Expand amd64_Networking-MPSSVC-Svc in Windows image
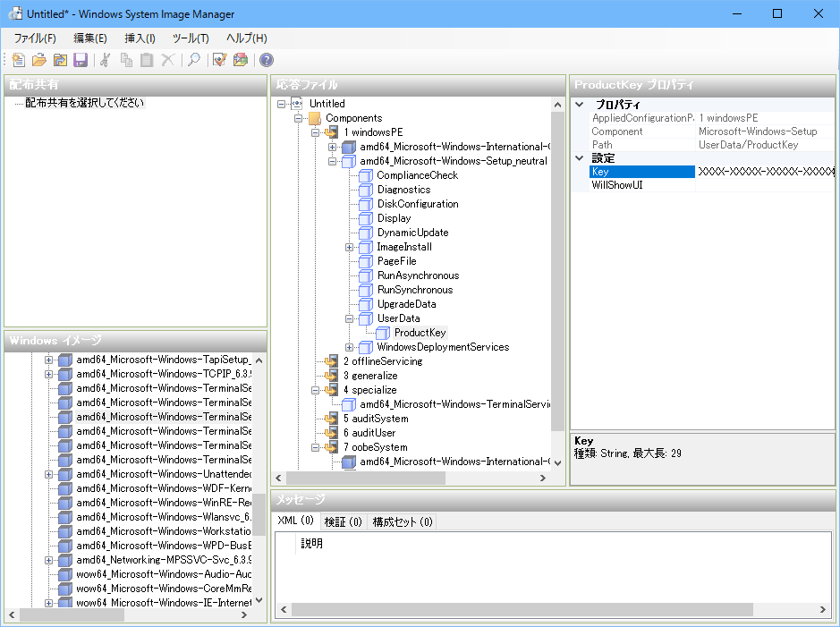Viewport: 840px width, 627px height. coord(48,560)
